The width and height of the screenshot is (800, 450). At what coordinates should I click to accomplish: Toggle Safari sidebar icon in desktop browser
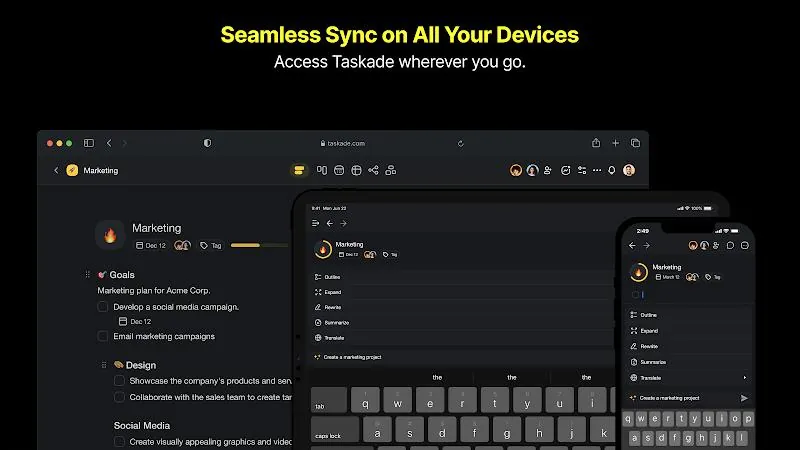(89, 143)
